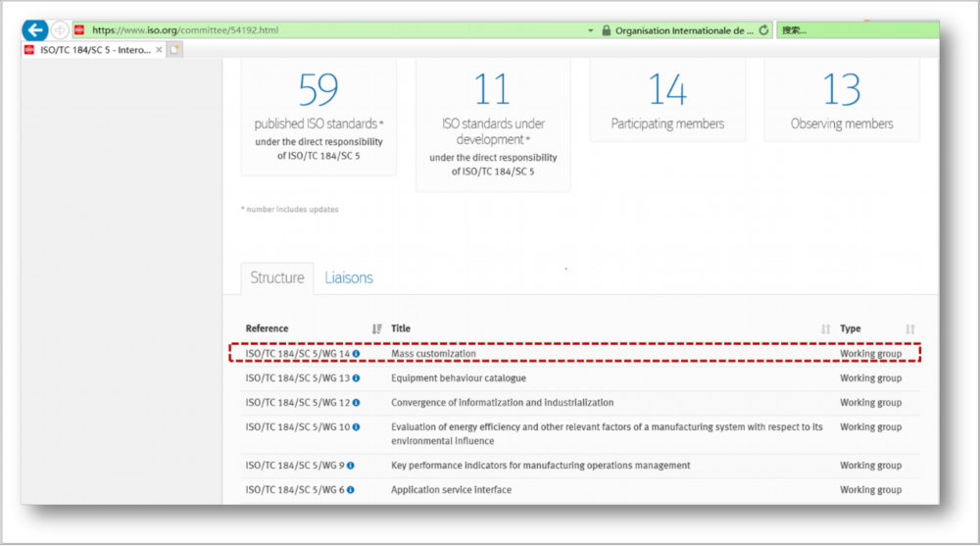The width and height of the screenshot is (980, 546).
Task: Sort table by Reference column icon
Action: 376,329
